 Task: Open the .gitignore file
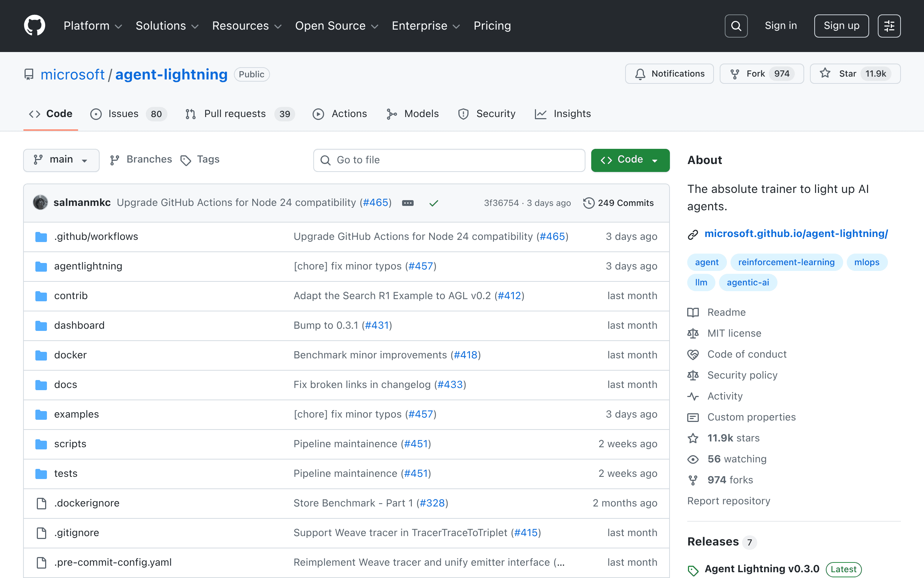(77, 533)
